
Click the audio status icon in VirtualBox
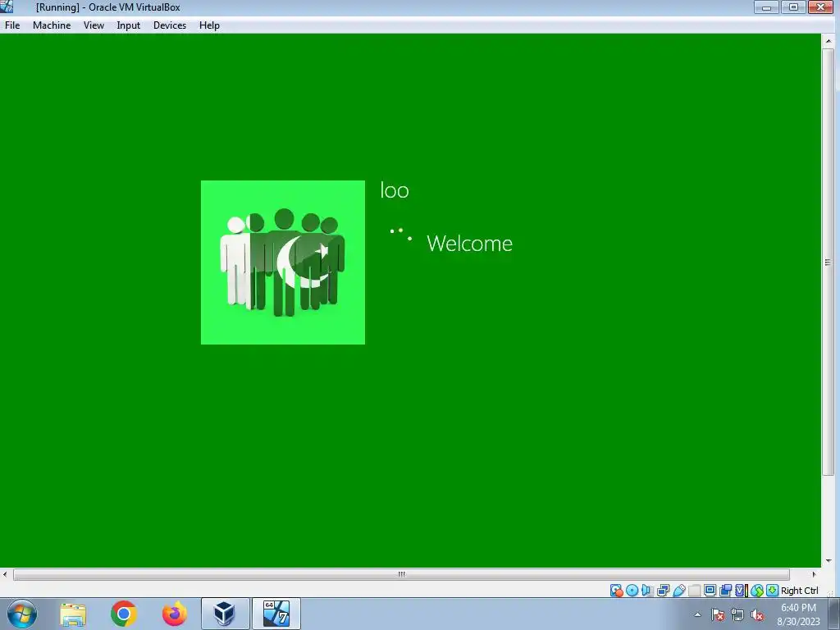(646, 591)
